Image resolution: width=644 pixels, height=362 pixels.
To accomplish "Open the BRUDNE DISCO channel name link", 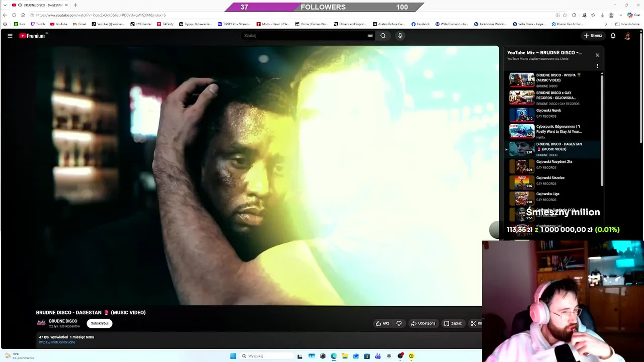I will (63, 321).
